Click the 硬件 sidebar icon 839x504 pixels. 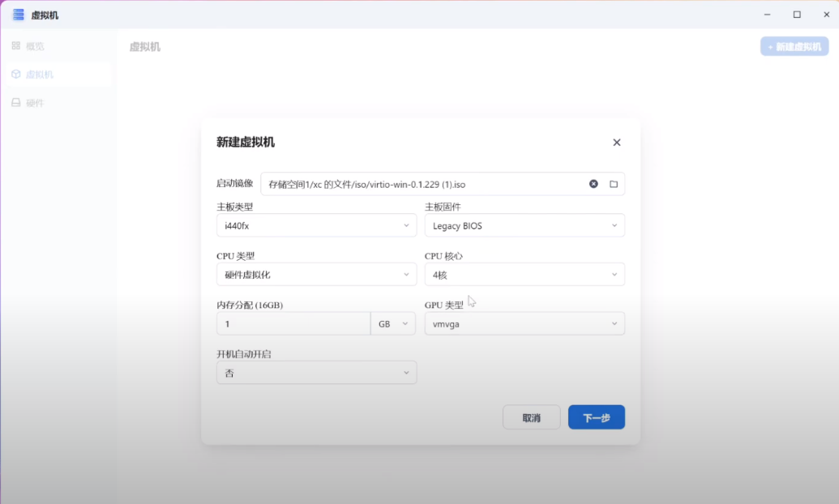pyautogui.click(x=15, y=103)
